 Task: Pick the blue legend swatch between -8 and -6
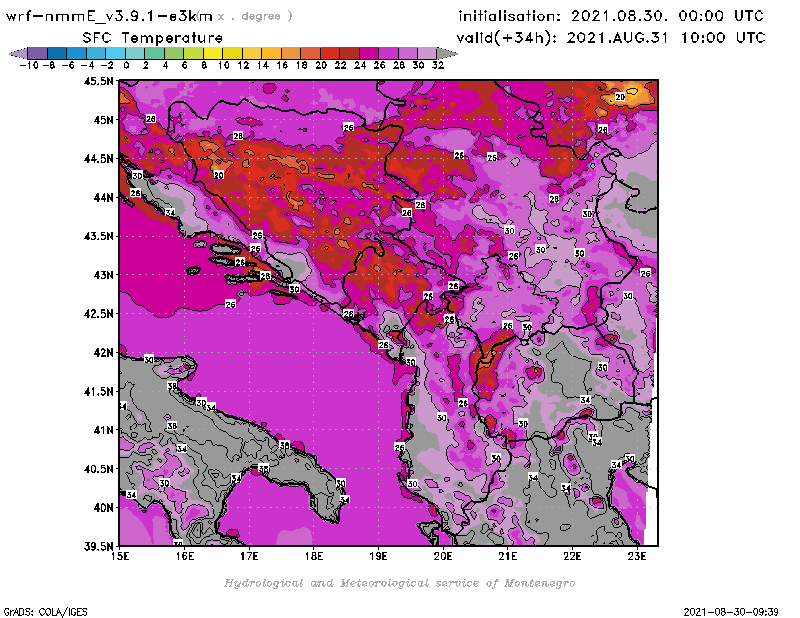click(x=57, y=53)
